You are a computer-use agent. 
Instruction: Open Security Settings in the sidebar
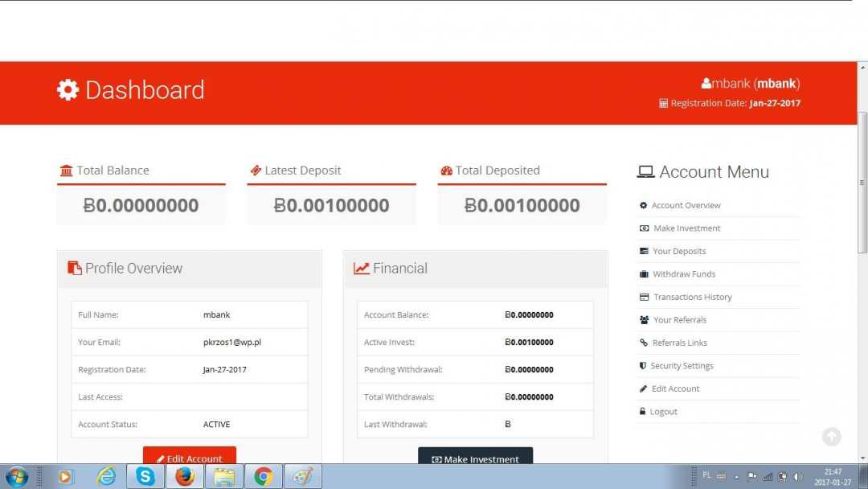click(x=682, y=366)
